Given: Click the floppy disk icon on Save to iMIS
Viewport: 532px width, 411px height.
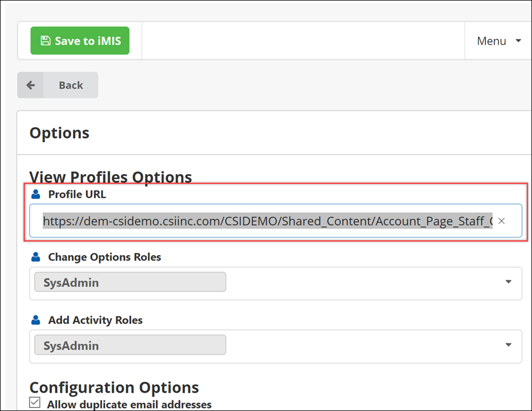Looking at the screenshot, I should (46, 41).
